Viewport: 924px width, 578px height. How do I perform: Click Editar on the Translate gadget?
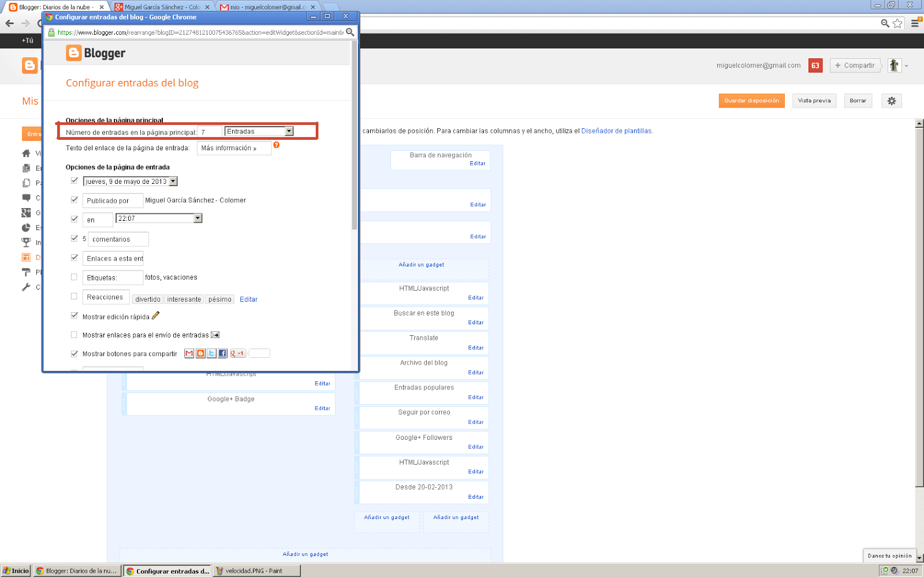[476, 348]
